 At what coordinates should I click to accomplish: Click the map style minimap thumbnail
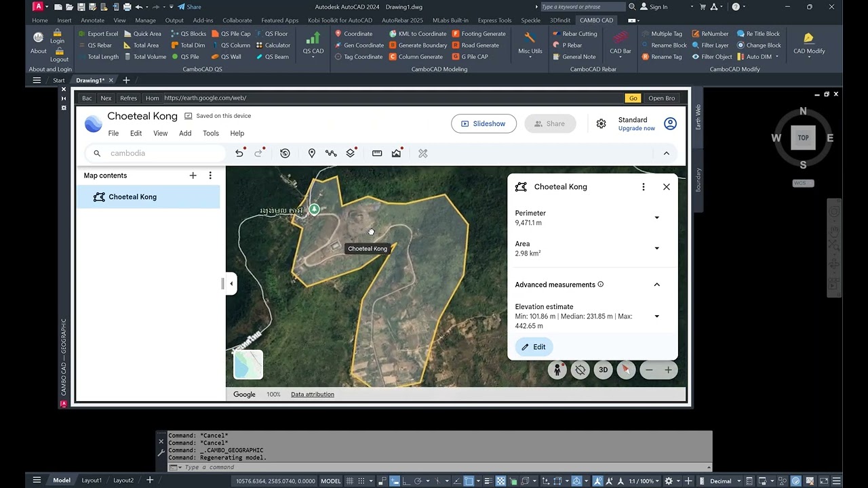point(248,365)
